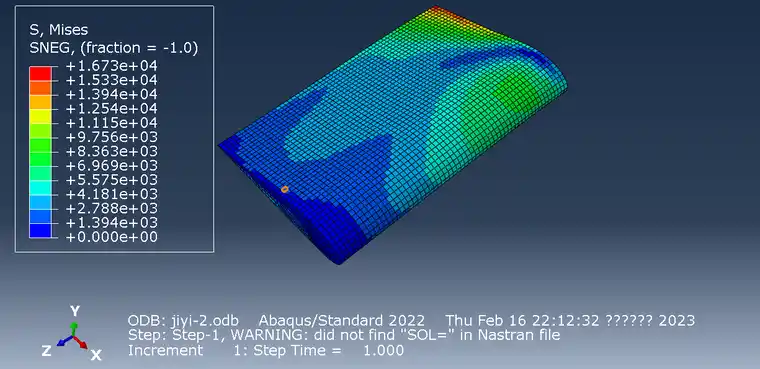
Task: Click the legend value +1.394e+04
Action: 111,94
